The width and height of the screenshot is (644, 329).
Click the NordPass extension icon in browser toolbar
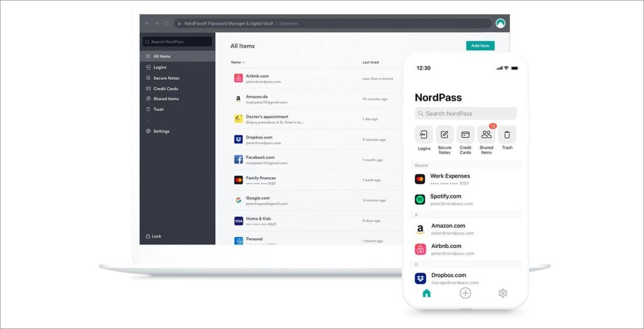[x=500, y=23]
